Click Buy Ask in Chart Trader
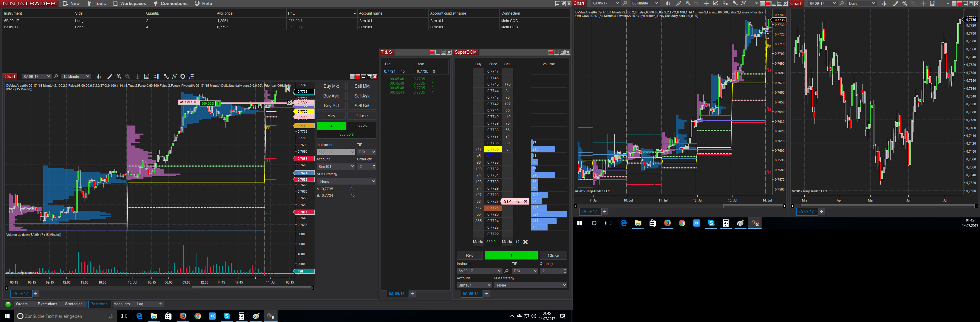Image resolution: width=980 pixels, height=322 pixels. pyautogui.click(x=331, y=96)
